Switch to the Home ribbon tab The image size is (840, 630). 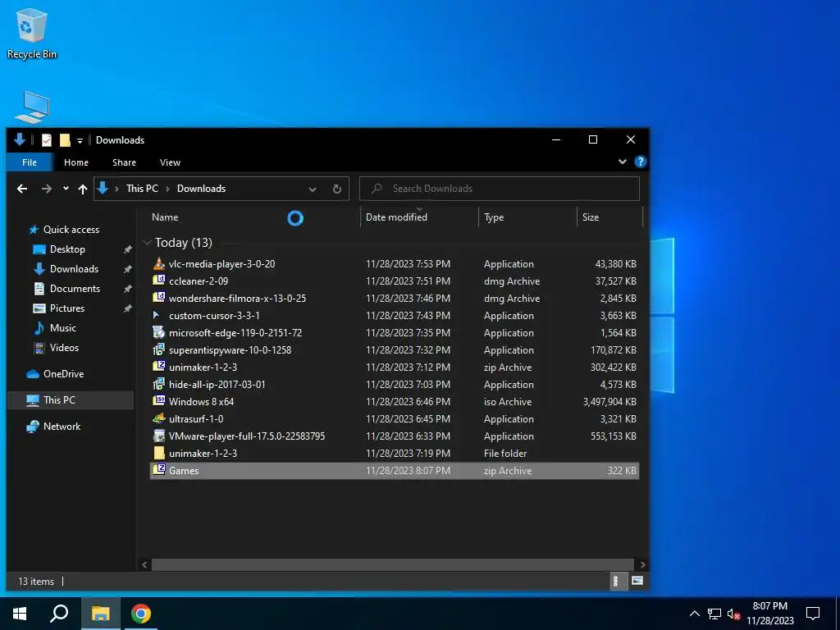pos(76,162)
